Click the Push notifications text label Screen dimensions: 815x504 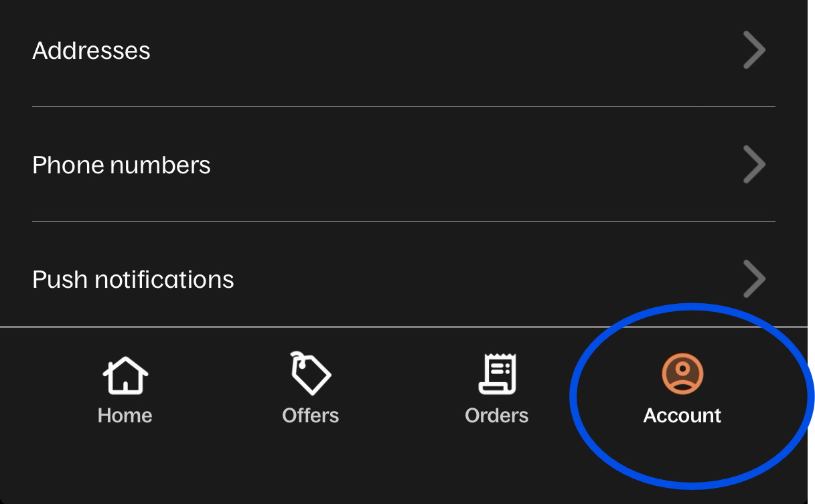point(133,280)
